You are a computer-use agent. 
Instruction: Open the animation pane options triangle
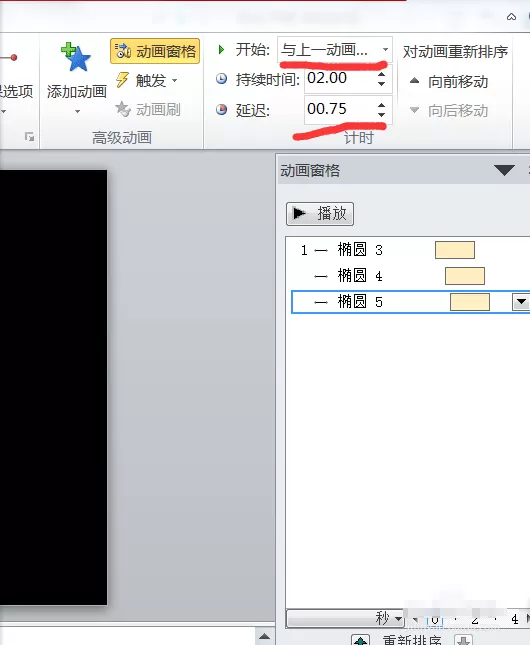point(504,170)
